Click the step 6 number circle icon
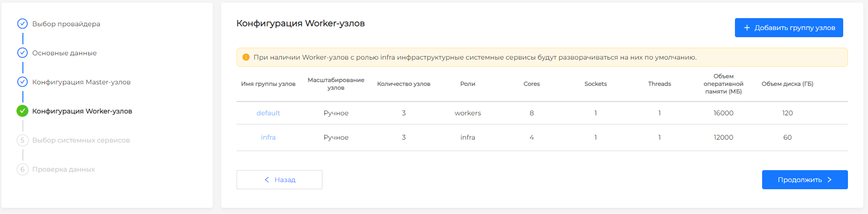 pos(22,169)
